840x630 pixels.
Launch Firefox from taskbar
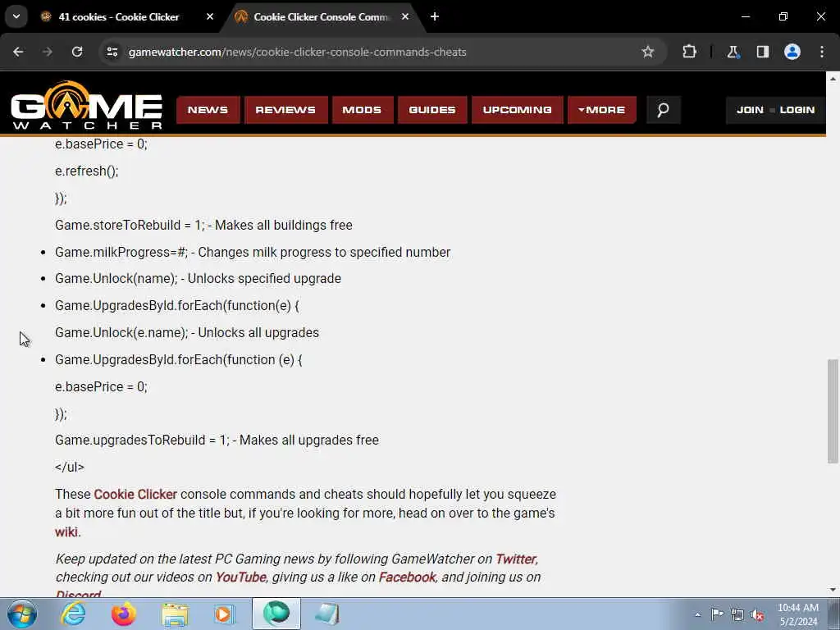pos(124,614)
